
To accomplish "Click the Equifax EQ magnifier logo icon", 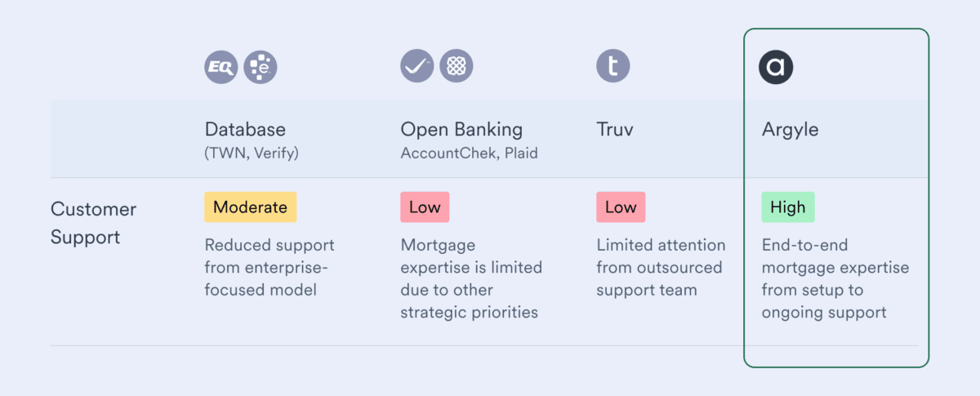I will 220,67.
